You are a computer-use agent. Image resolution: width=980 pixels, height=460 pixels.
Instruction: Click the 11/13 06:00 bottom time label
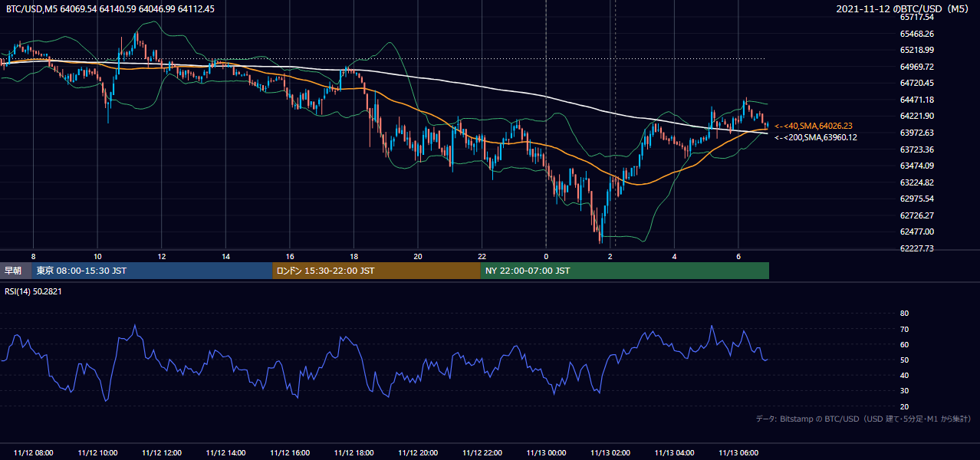[x=738, y=452]
